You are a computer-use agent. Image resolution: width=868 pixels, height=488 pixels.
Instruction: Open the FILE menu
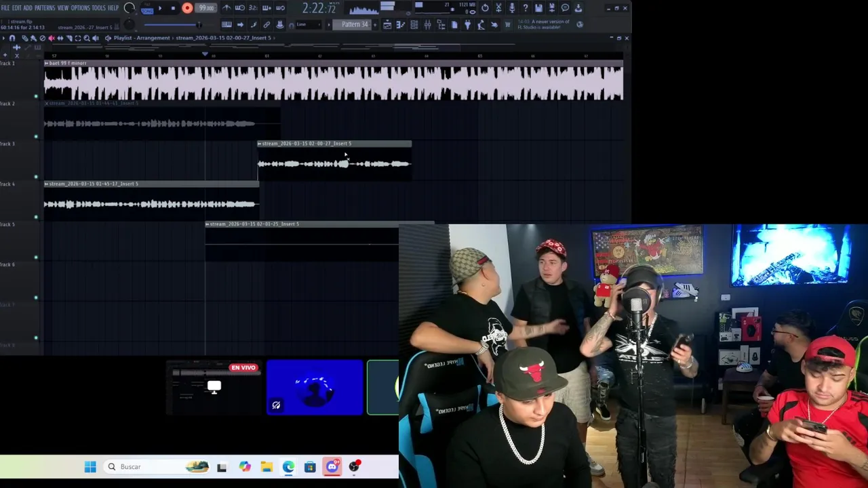pyautogui.click(x=5, y=7)
